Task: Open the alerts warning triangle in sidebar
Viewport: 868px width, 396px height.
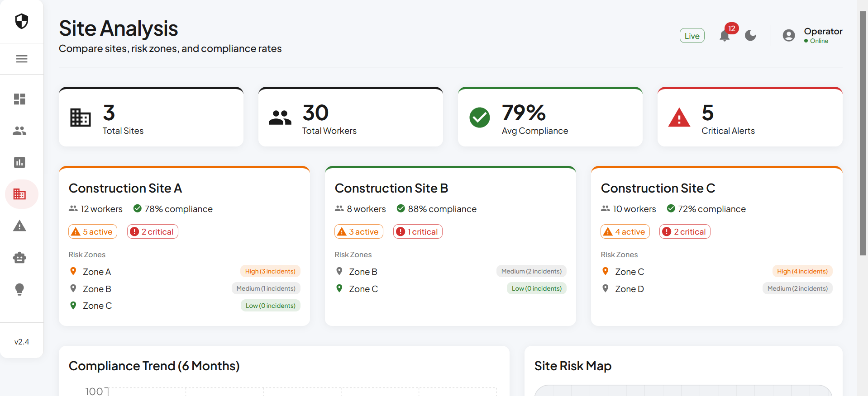Action: [x=19, y=226]
